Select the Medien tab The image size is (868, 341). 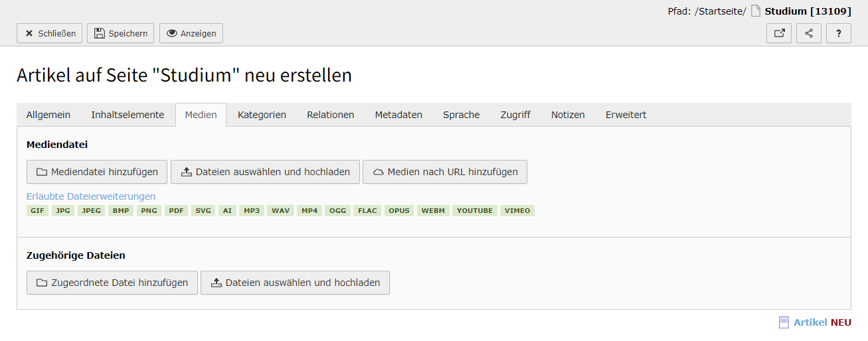[201, 115]
